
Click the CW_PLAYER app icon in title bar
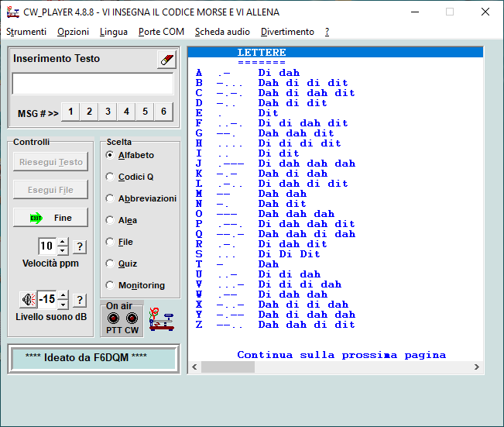(13, 12)
